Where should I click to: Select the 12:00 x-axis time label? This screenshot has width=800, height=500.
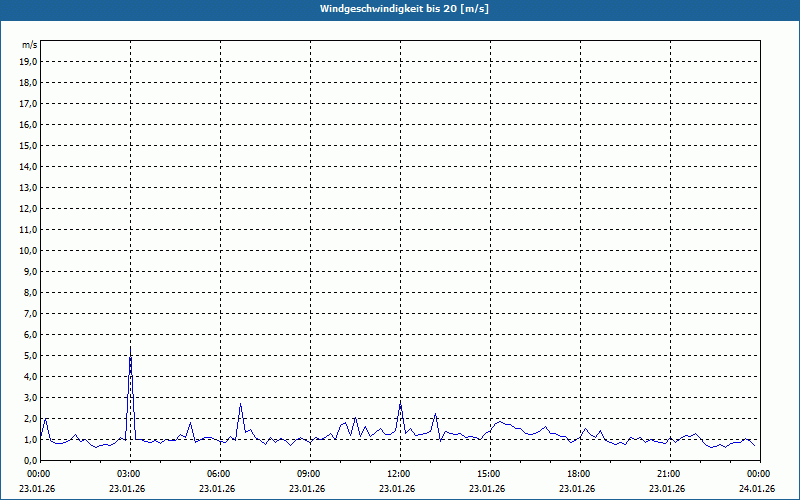click(398, 474)
